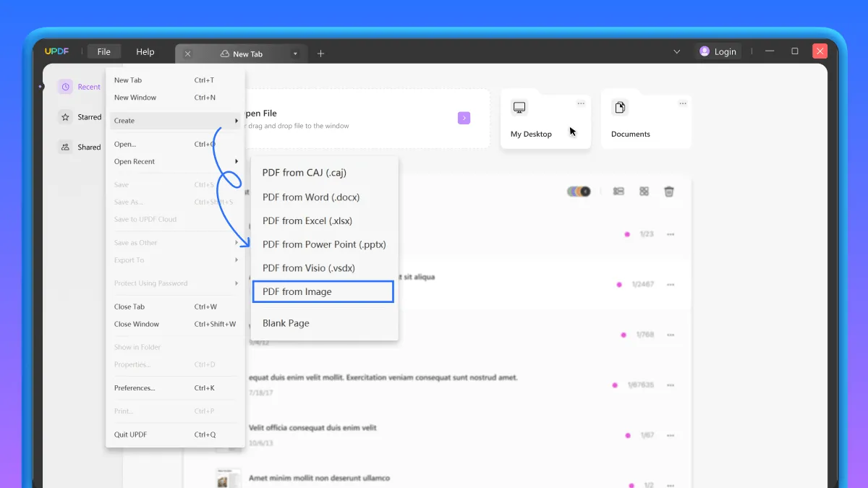Open the trash icon above the file list
The image size is (868, 488).
(x=669, y=191)
